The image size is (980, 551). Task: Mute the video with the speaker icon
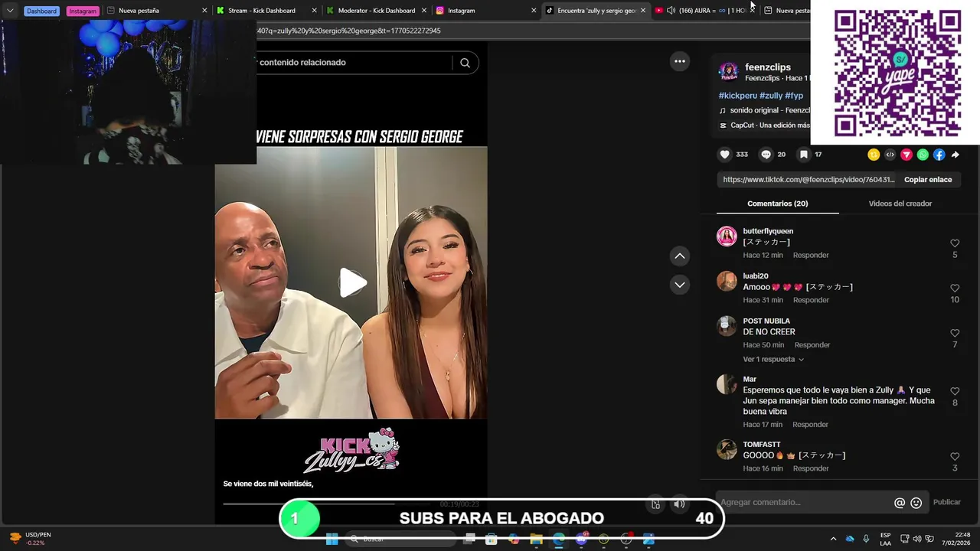pos(679,504)
